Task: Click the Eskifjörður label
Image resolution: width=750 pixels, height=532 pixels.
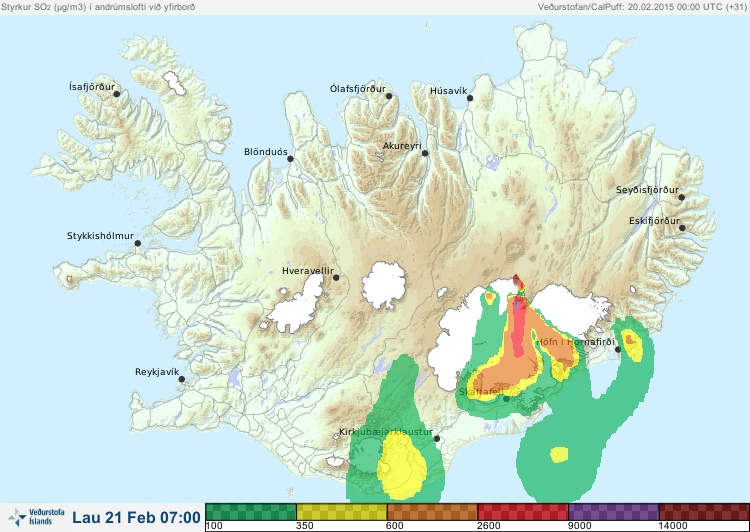Action: [x=654, y=221]
